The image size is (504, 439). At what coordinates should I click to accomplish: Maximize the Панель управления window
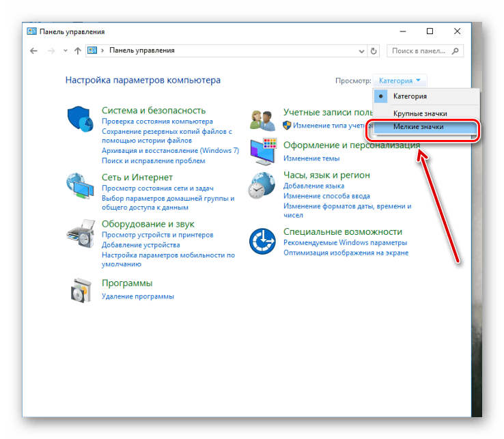[x=430, y=31]
